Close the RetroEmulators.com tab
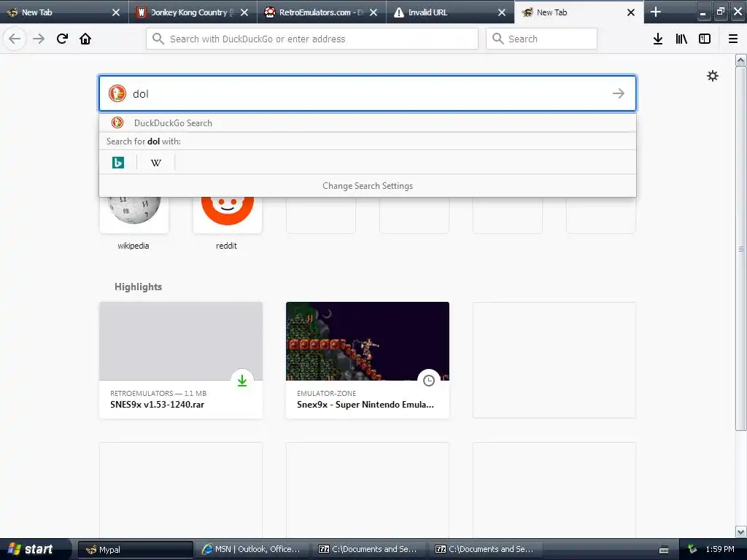 click(373, 12)
